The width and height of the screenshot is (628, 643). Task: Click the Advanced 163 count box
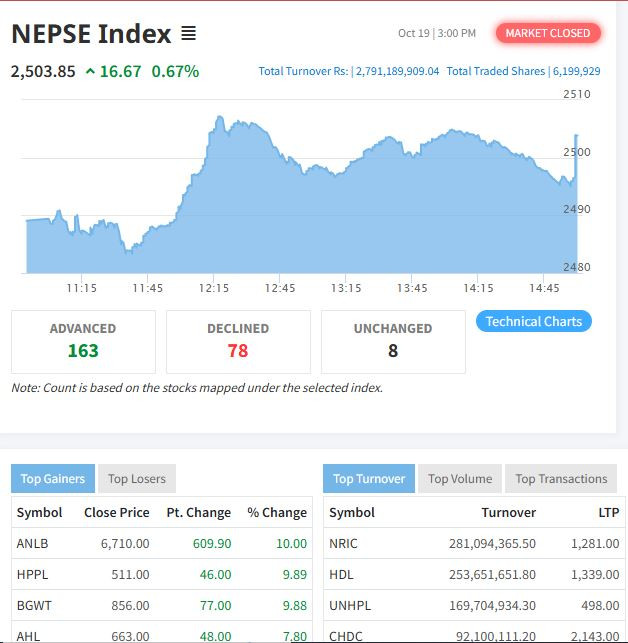[83, 341]
